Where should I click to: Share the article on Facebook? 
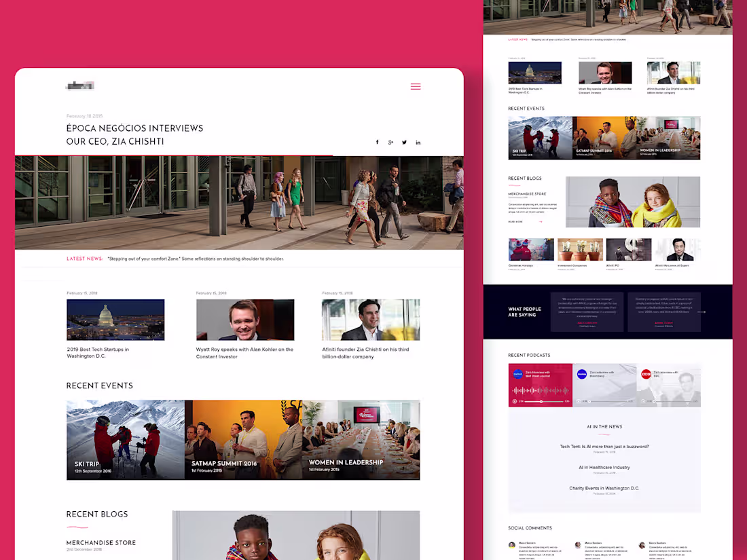coord(377,142)
